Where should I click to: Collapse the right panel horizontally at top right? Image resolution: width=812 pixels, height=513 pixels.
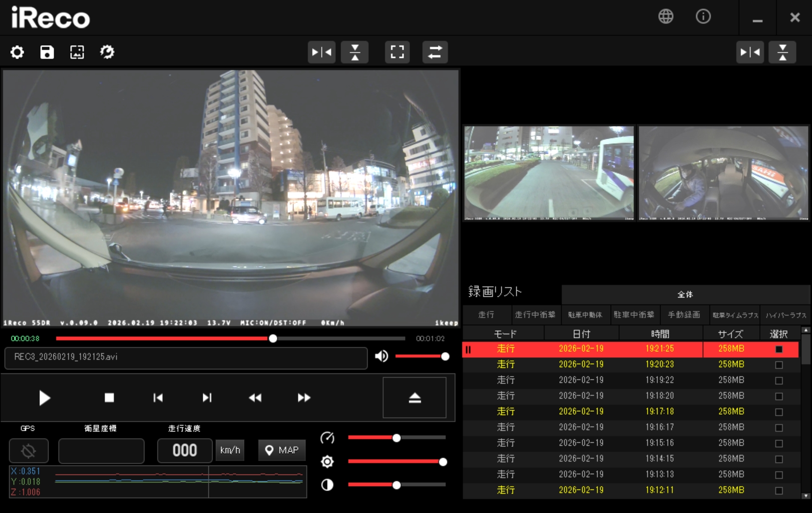tap(750, 52)
